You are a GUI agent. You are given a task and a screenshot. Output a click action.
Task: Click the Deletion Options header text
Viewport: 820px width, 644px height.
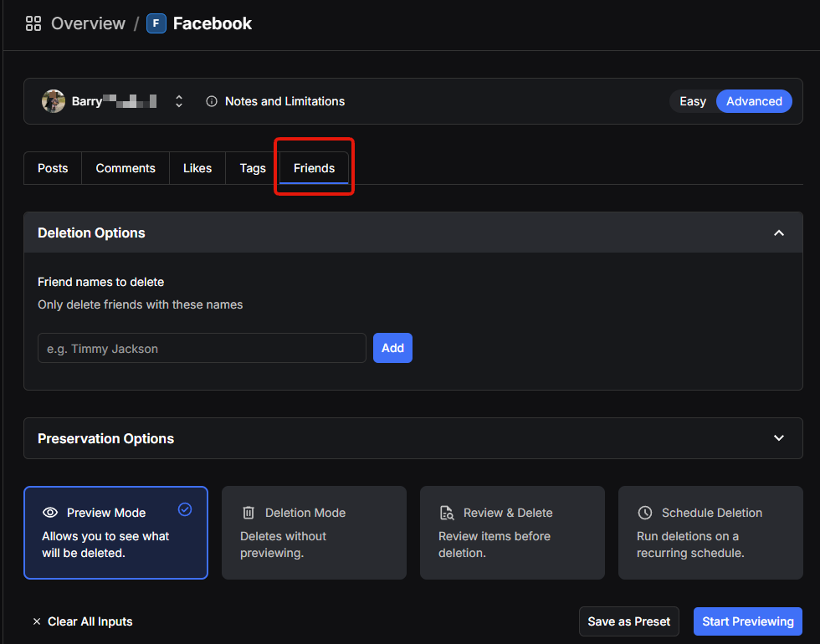(x=91, y=233)
